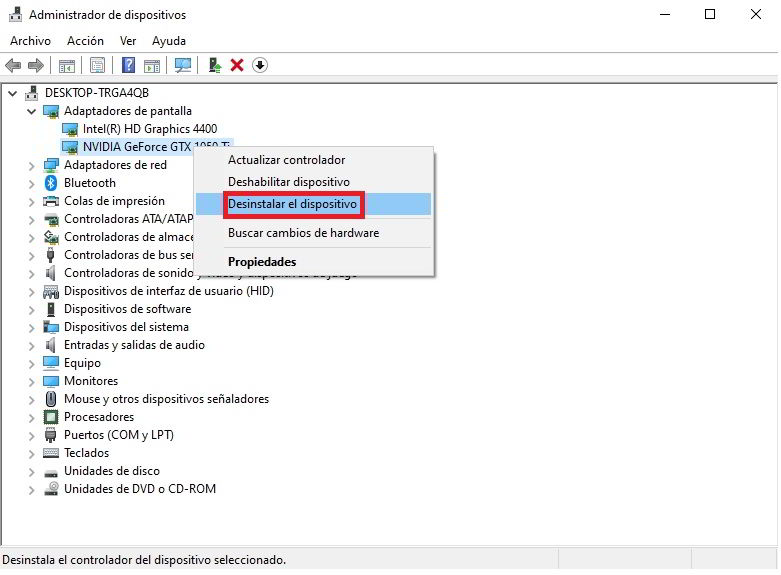Open the Ayuda menu
The width and height of the screenshot is (781, 575).
pyautogui.click(x=169, y=41)
